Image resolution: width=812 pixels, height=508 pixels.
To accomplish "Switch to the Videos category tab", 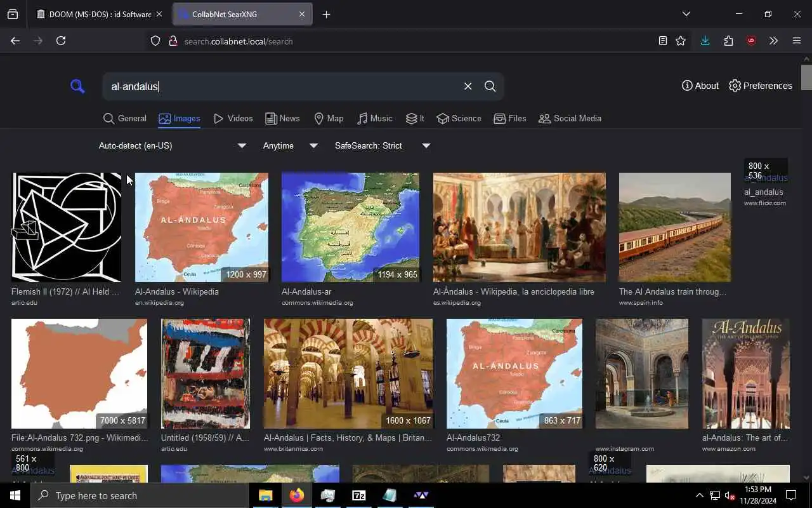I will click(x=233, y=118).
